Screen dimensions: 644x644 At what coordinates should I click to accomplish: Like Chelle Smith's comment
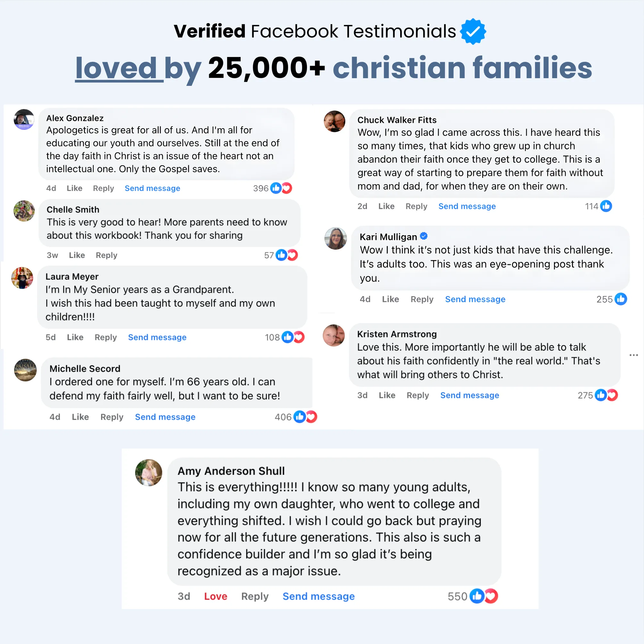(x=77, y=255)
